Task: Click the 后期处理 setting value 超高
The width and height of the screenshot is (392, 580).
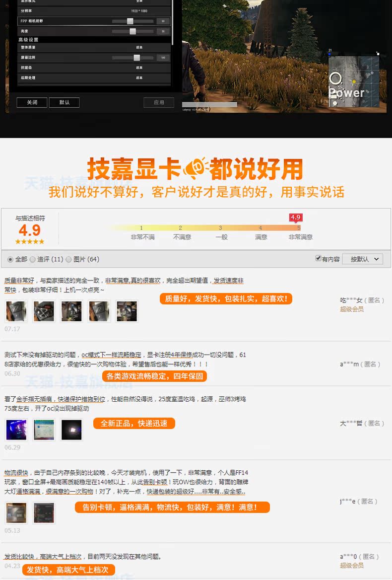Action: click(139, 77)
